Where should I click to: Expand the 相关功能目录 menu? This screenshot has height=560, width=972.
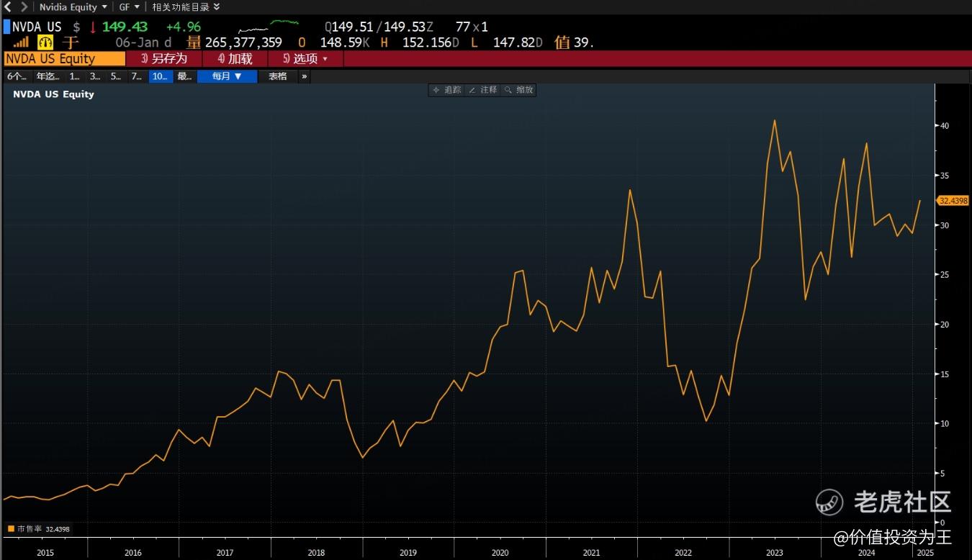coord(186,6)
